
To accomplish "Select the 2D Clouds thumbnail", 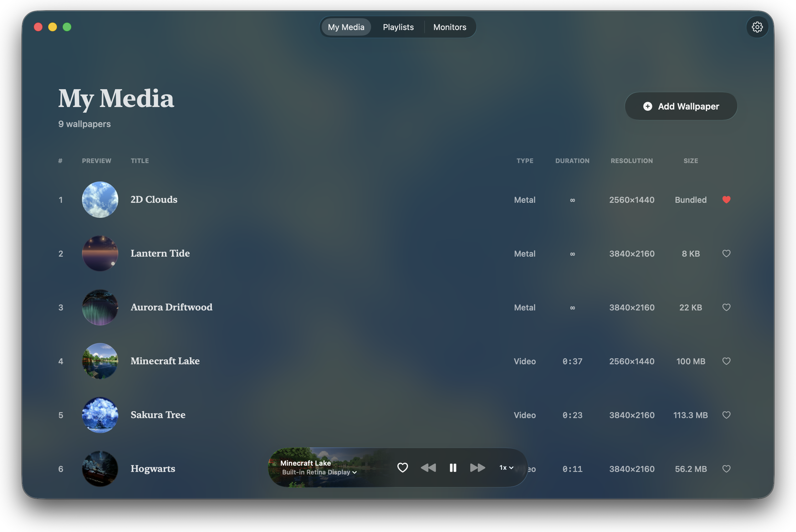I will pyautogui.click(x=100, y=200).
